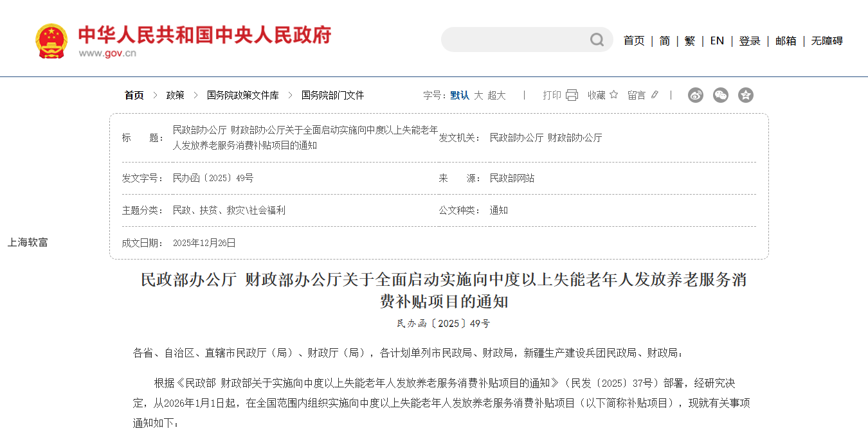Open 国务院政策文件库 breadcrumb

(242, 95)
